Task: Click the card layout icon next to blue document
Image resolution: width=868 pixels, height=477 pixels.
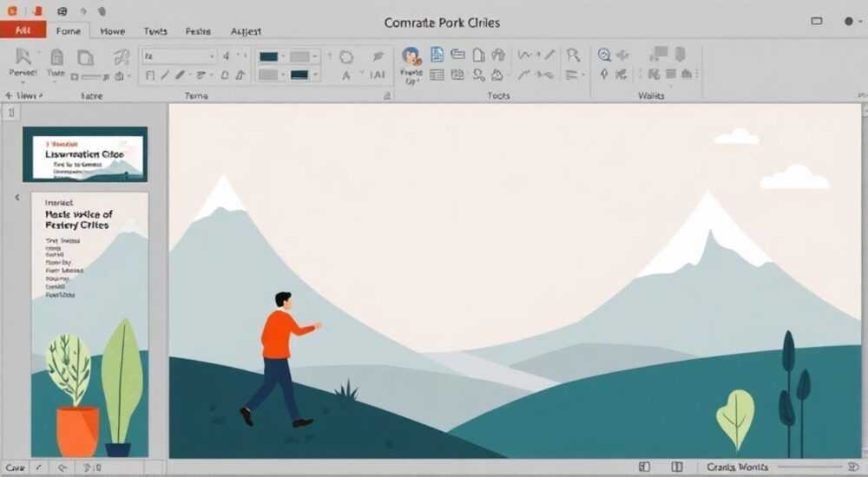Action: [x=457, y=55]
